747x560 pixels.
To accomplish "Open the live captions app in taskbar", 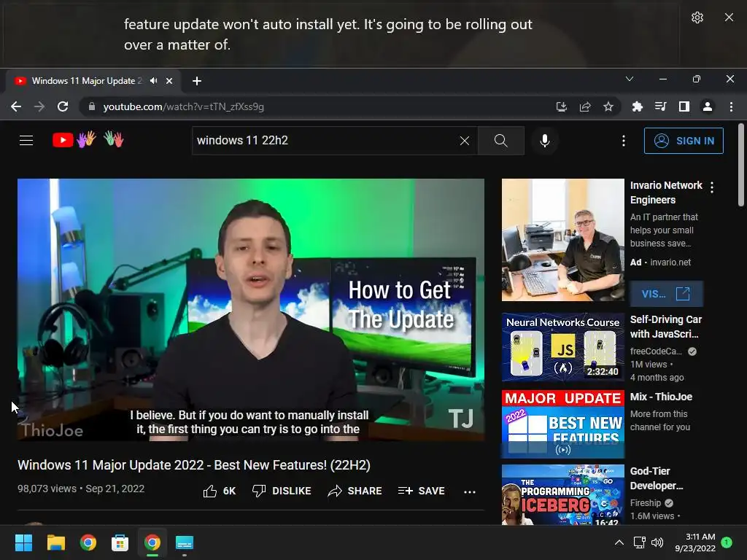I will point(185,542).
